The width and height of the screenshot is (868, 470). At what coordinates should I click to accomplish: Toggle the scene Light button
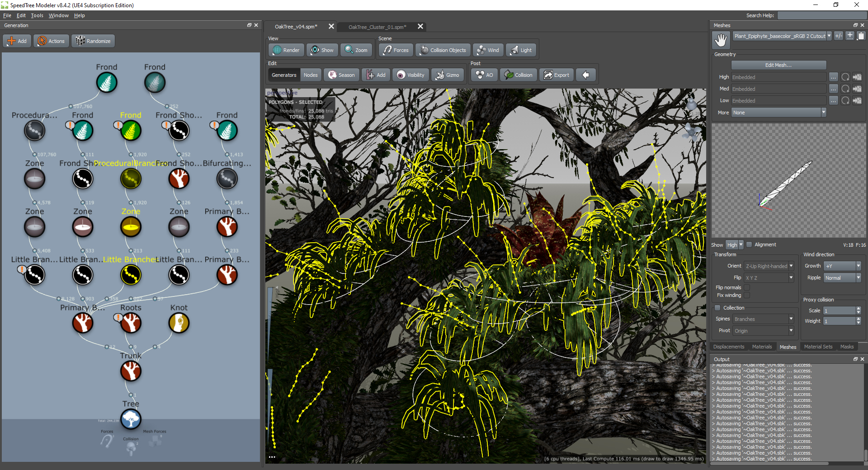[x=521, y=50]
